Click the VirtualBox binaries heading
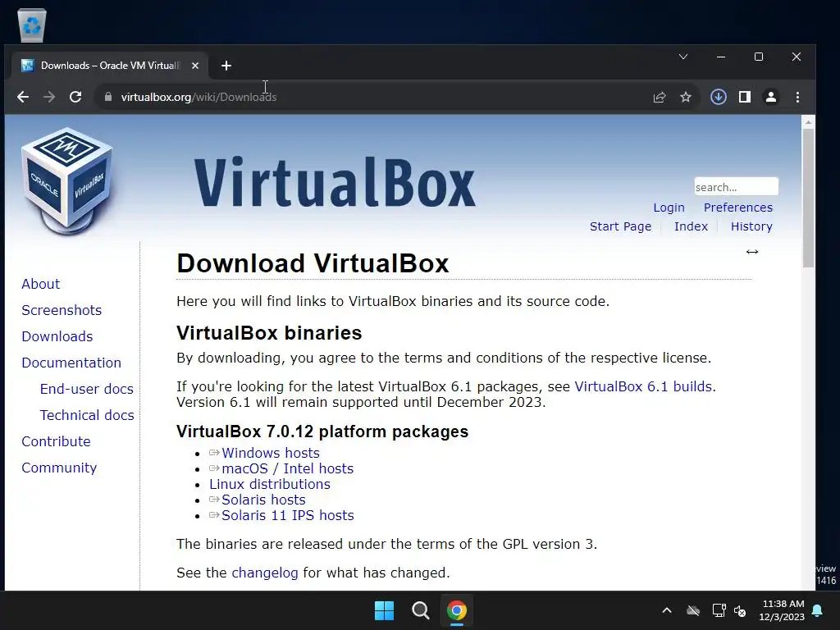The image size is (840, 630). click(x=269, y=333)
